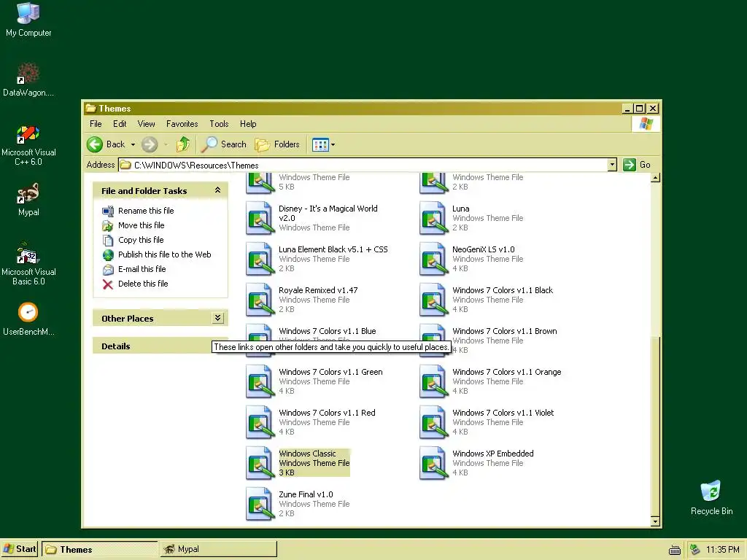Open the Help menu
This screenshot has width=747, height=560.
tap(248, 124)
